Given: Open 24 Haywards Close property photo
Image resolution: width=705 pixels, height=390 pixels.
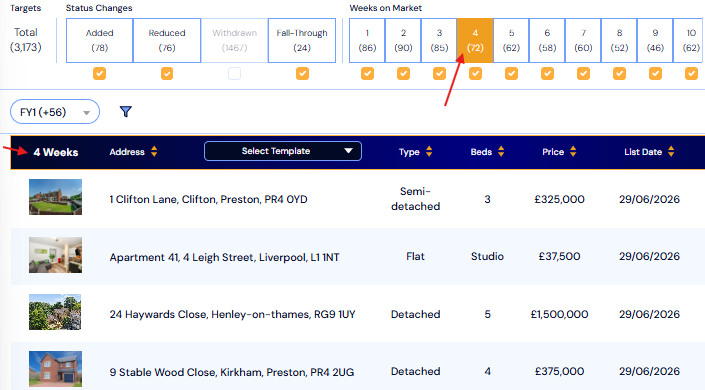Looking at the screenshot, I should [x=55, y=312].
